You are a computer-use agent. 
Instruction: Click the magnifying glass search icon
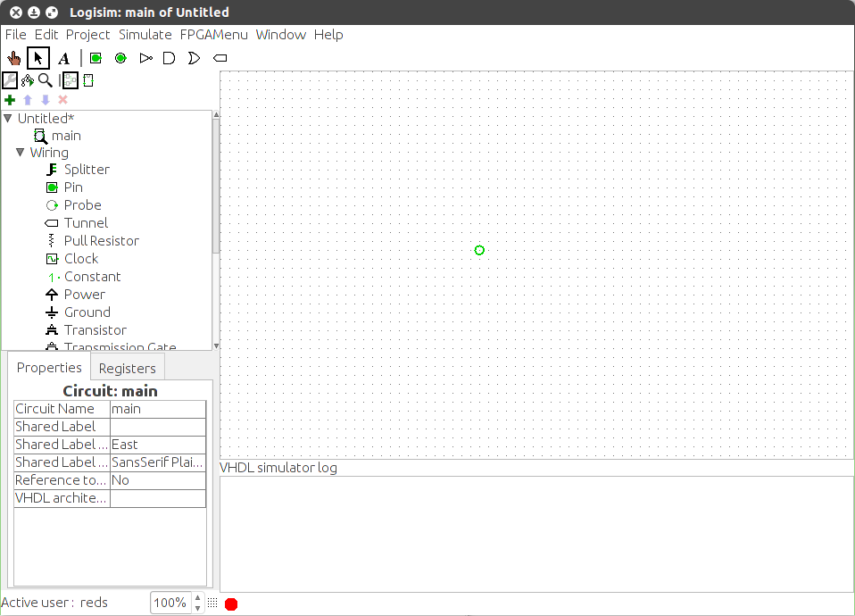pyautogui.click(x=46, y=80)
